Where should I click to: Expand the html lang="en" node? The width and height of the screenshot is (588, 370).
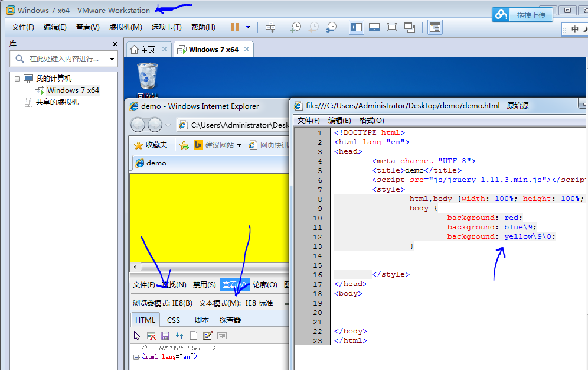(x=136, y=357)
